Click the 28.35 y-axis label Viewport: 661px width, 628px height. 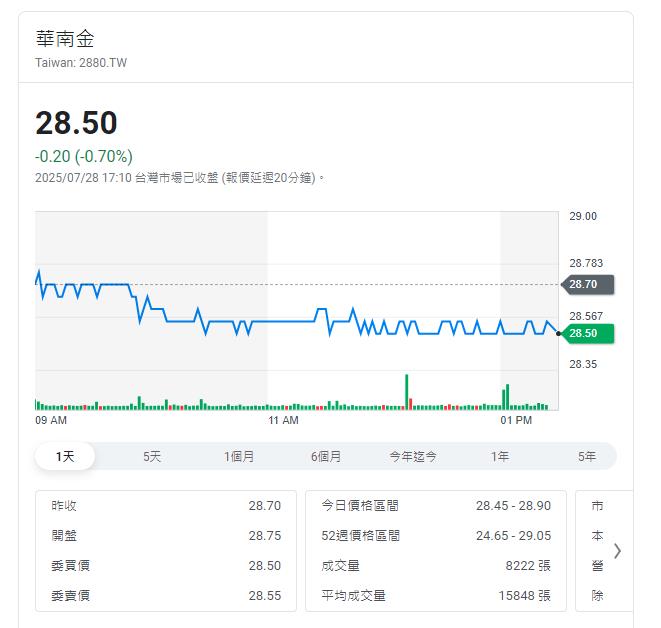point(583,364)
